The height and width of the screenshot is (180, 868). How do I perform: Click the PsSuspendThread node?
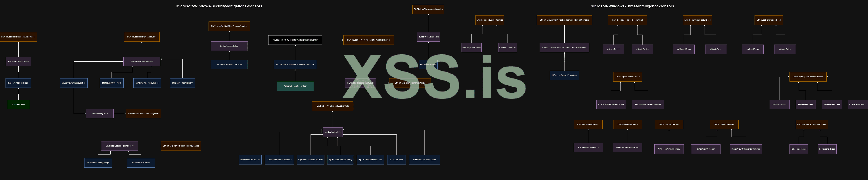(828, 149)
